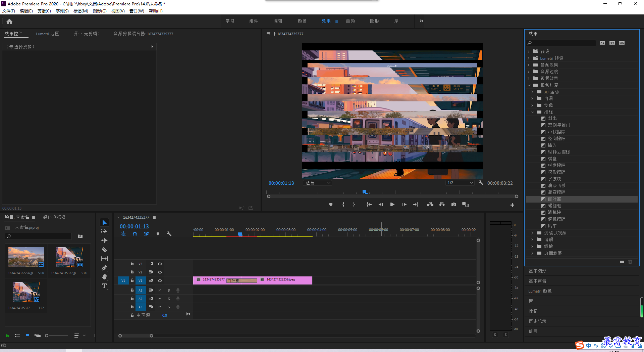Select the Razor tool
This screenshot has width=644, height=352.
point(104,250)
